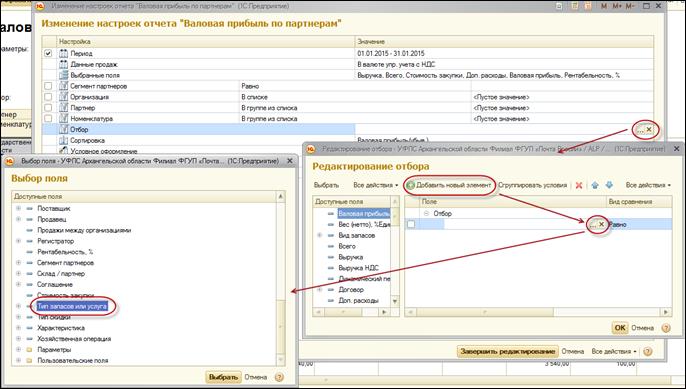Select Договор in Доступные поля list
The width and height of the screenshot is (686, 389).
(x=351, y=290)
